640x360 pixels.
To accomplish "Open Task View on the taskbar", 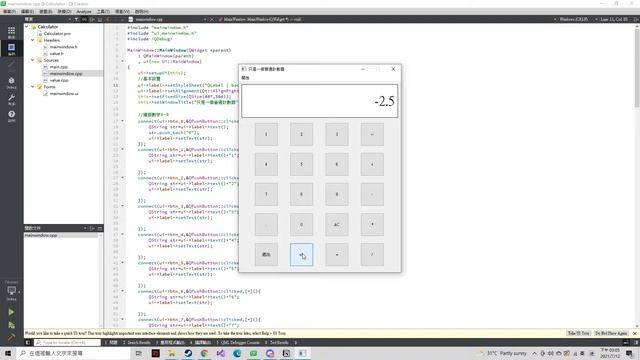I will click(138, 353).
